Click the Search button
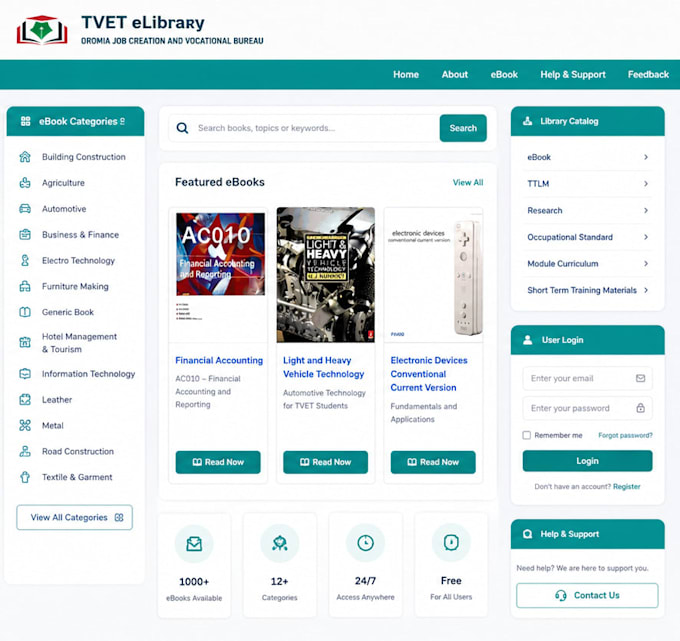Screen dimensions: 680x641 (x=463, y=128)
